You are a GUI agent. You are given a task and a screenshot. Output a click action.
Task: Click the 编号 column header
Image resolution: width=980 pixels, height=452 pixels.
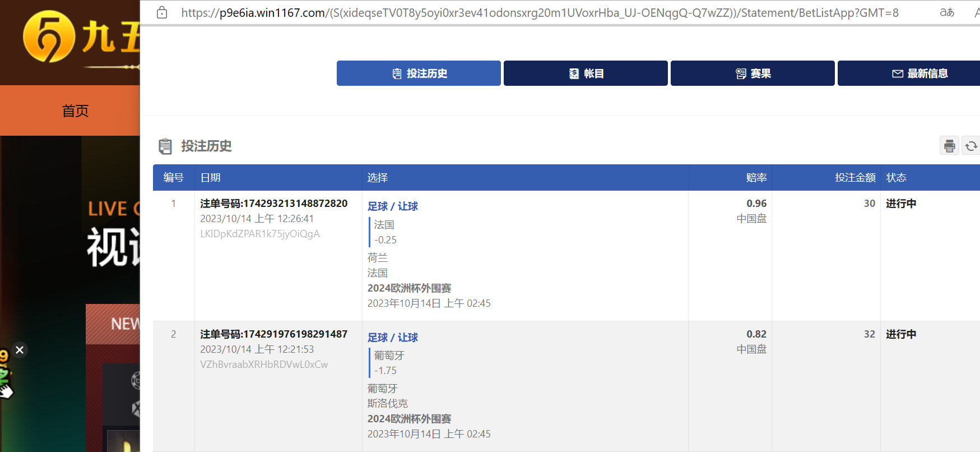(174, 178)
